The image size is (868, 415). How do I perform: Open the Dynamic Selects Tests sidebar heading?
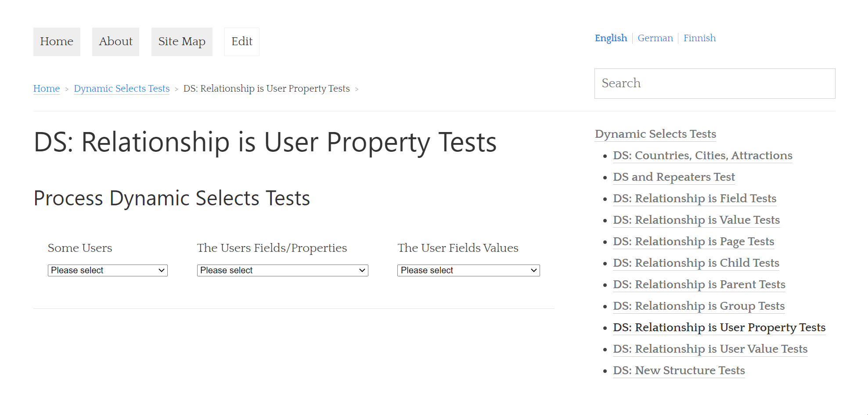655,134
